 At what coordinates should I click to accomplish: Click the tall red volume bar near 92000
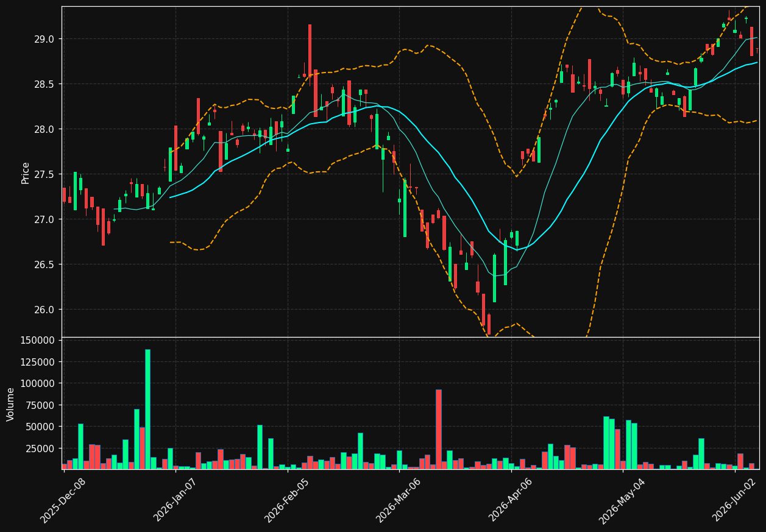438,430
